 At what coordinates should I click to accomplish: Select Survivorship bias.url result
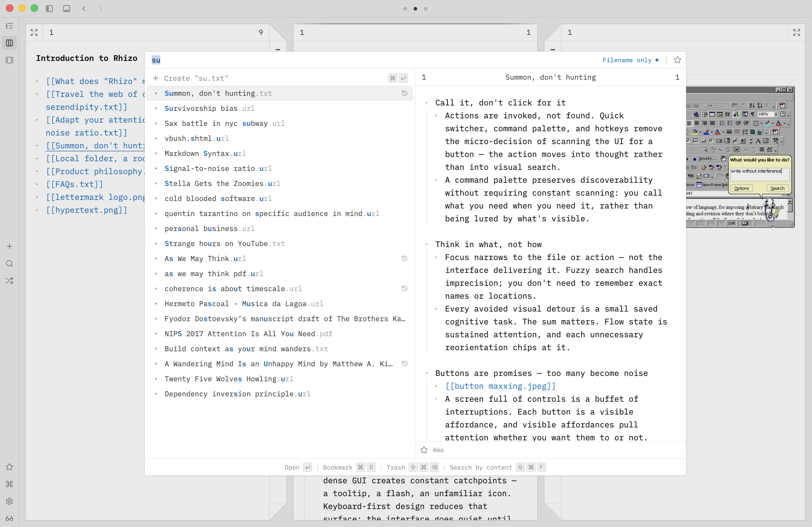[x=280, y=108]
